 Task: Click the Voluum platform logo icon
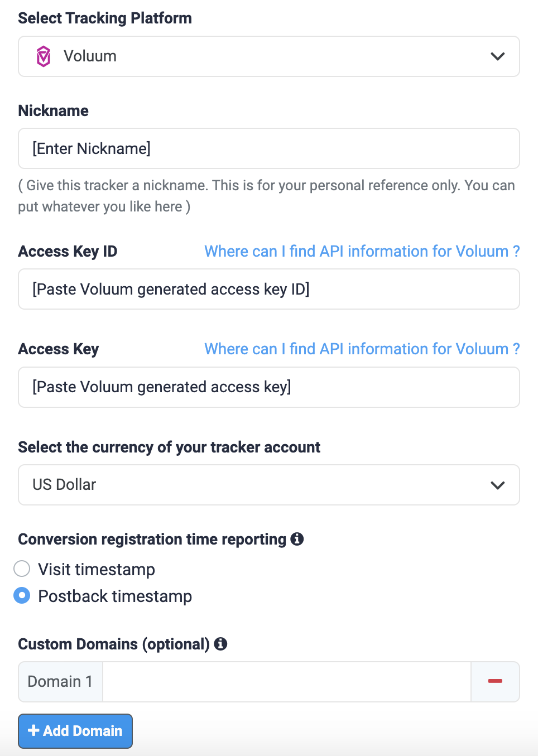coord(44,56)
